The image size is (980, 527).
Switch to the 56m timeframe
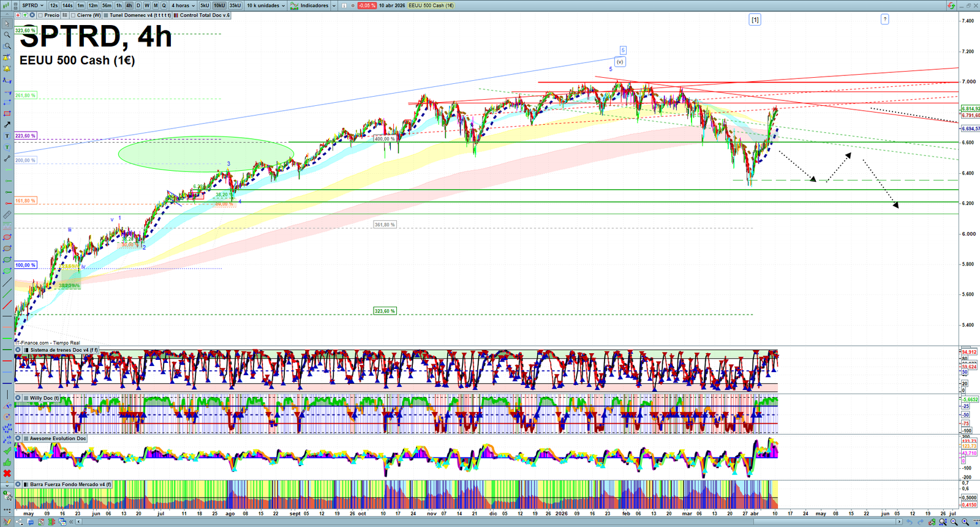[107, 6]
